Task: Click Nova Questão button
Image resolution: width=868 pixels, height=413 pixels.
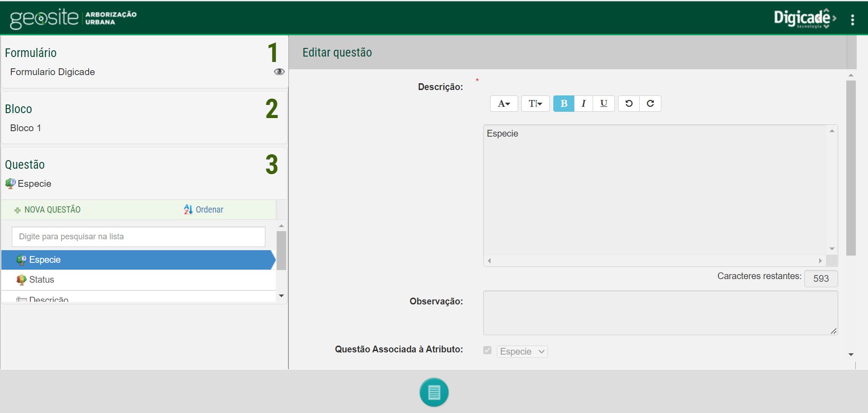Action: pos(47,209)
